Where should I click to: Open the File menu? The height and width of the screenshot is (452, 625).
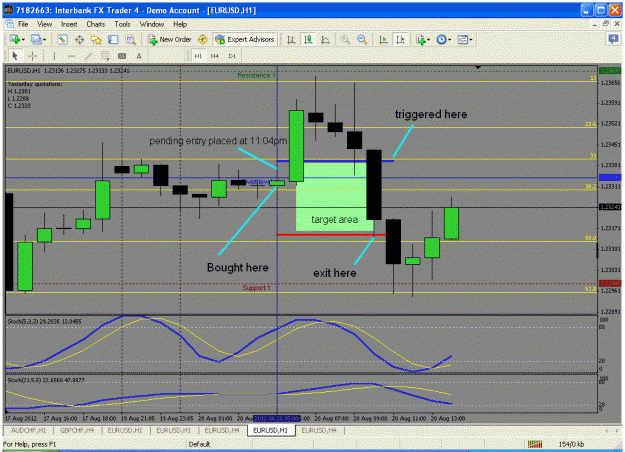(x=23, y=24)
